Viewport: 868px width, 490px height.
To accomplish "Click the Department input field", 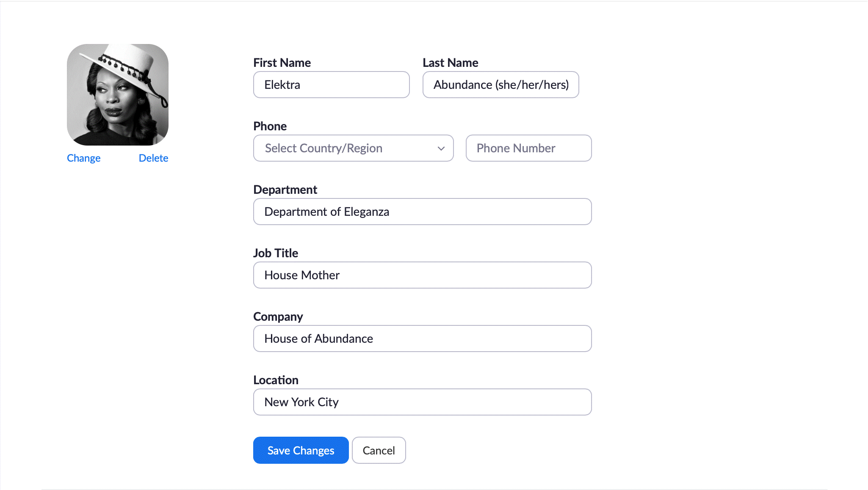I will pyautogui.click(x=423, y=212).
